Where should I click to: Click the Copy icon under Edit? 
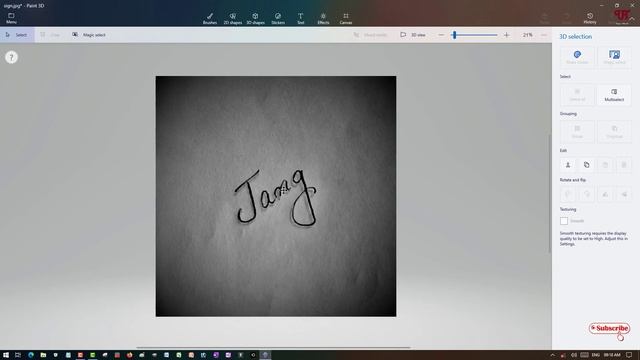click(587, 165)
